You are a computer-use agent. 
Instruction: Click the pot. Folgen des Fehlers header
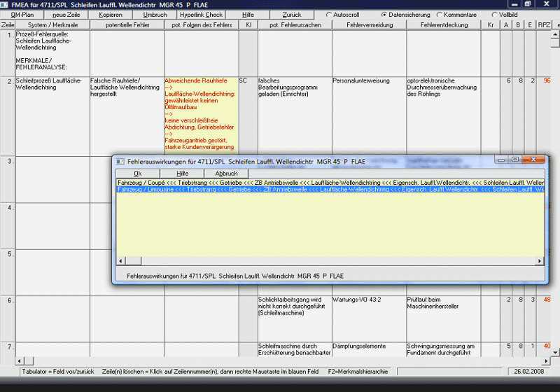[202, 24]
